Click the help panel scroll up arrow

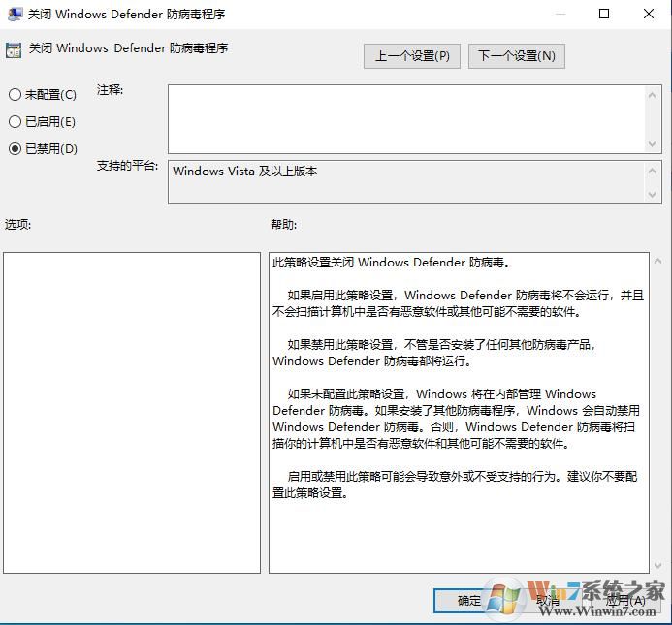657,261
